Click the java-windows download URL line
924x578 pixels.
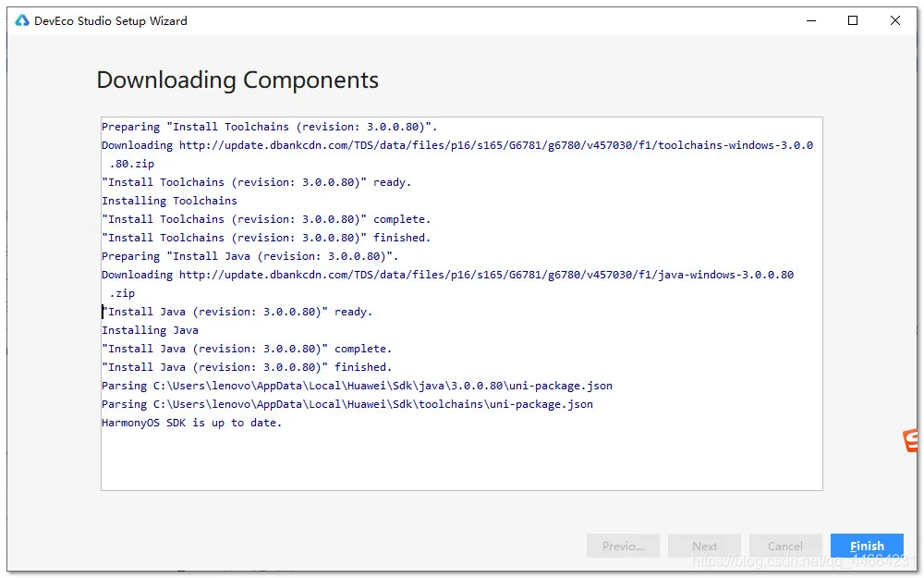click(447, 275)
